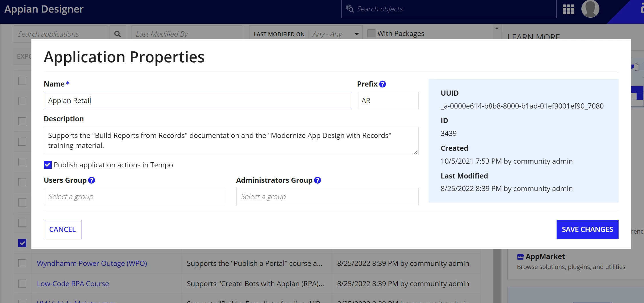Screen dimensions: 644x303
Task: Toggle the With Packages checkbox
Action: 371,33
